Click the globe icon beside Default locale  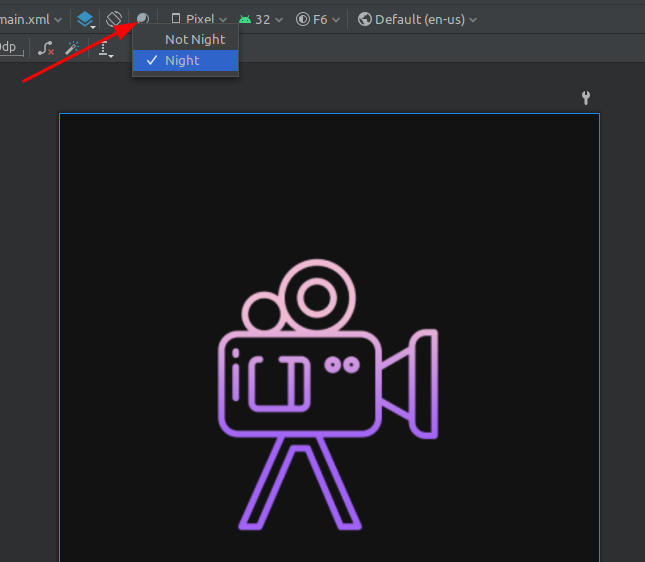364,19
